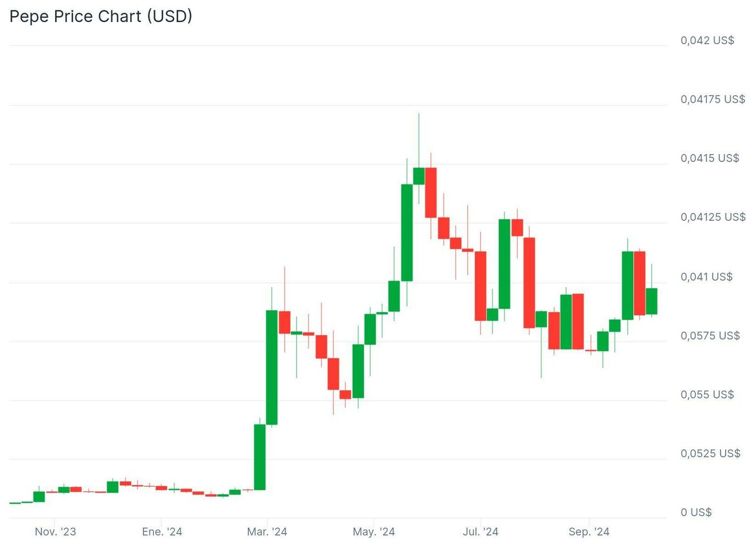Select the Sep. '24 date label

pos(589,532)
